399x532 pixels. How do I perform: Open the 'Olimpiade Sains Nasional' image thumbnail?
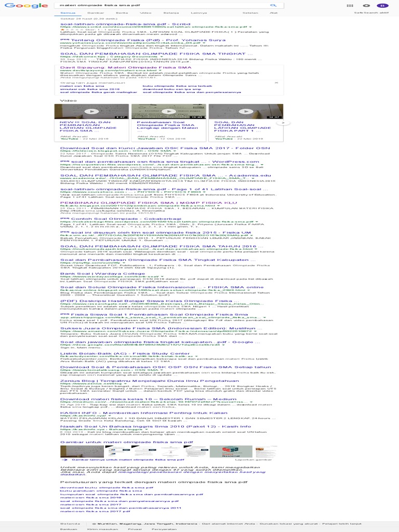[231, 451]
